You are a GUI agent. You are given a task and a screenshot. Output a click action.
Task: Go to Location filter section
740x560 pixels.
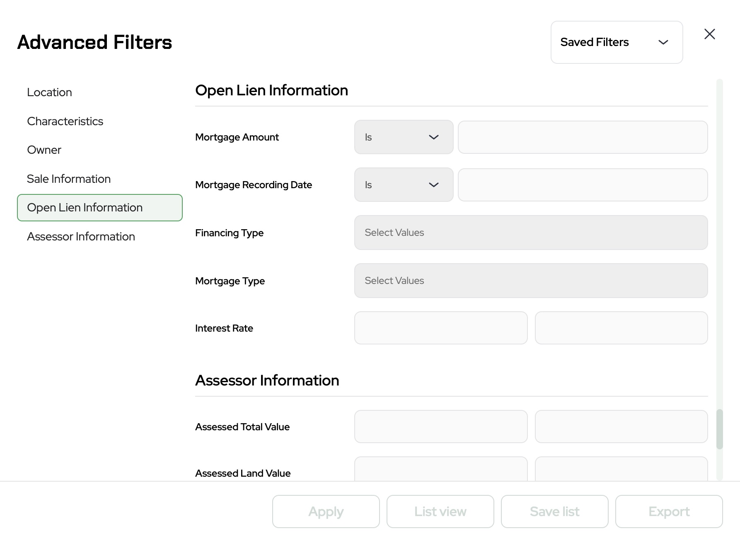coord(49,92)
